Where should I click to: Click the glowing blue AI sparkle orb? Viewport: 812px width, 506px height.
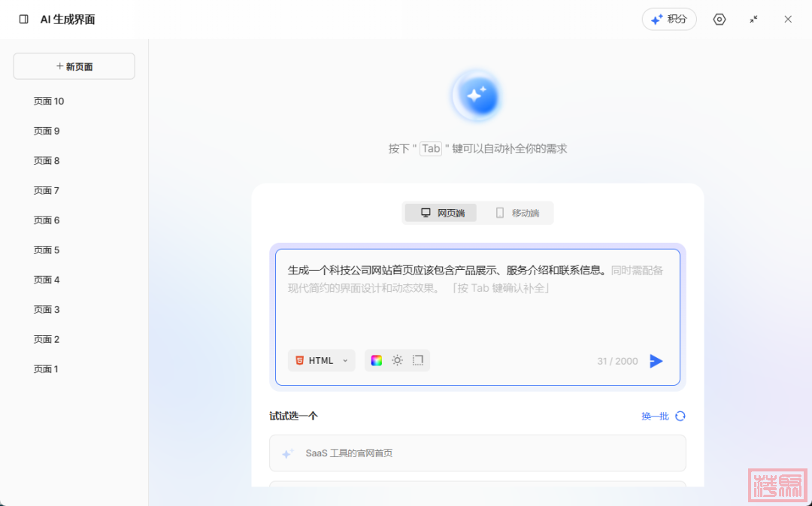477,96
